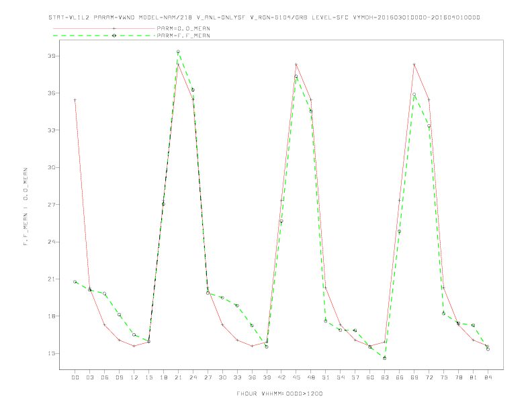Click the y-axis tick label 24
This screenshot has width=532, height=411.
coord(52,242)
